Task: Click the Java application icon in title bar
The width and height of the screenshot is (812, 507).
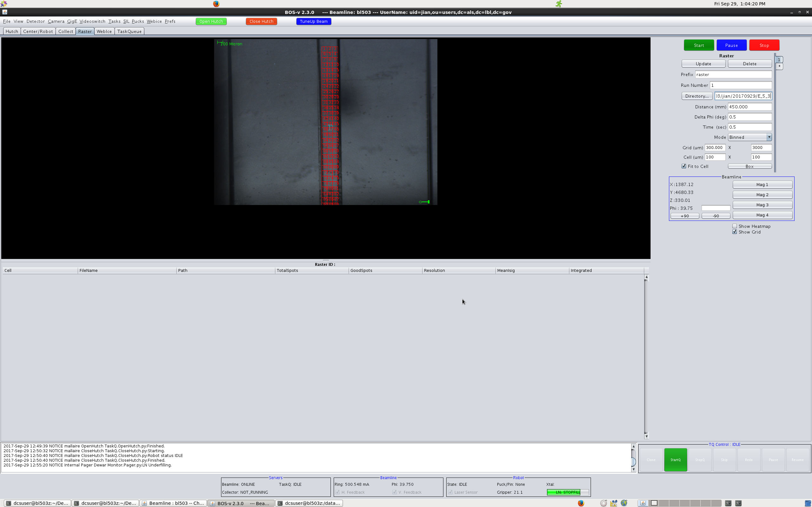Action: click(5, 12)
